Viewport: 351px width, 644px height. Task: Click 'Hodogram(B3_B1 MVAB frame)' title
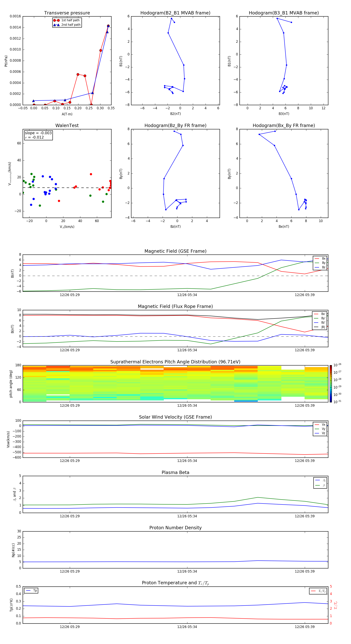point(284,13)
